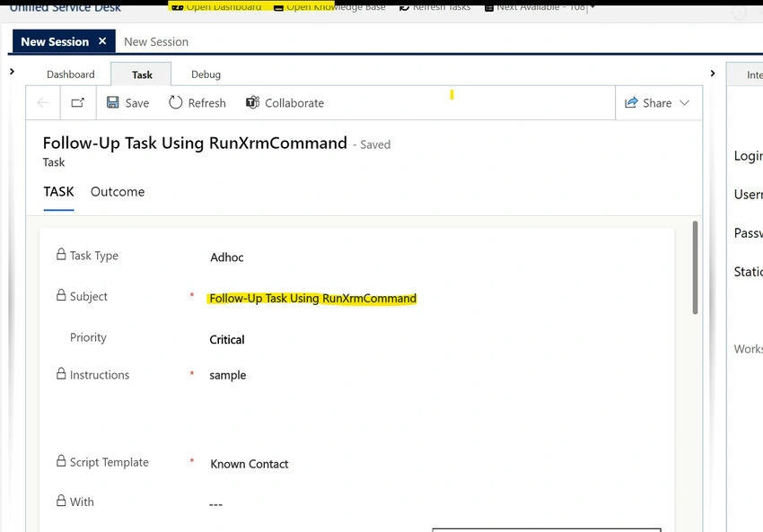Expand the Share dropdown chevron
This screenshot has width=763, height=532.
[x=685, y=102]
